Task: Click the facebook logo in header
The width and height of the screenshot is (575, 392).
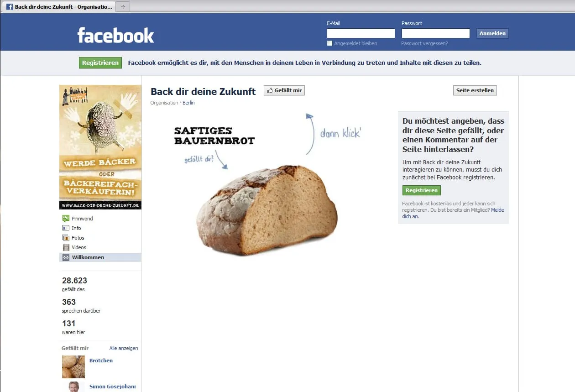Action: [x=116, y=35]
